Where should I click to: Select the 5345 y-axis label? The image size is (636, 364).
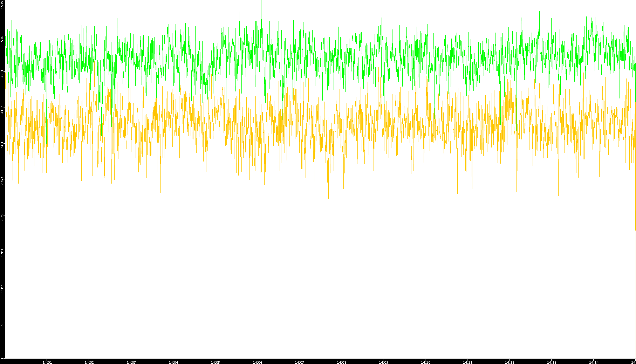pyautogui.click(x=2, y=38)
